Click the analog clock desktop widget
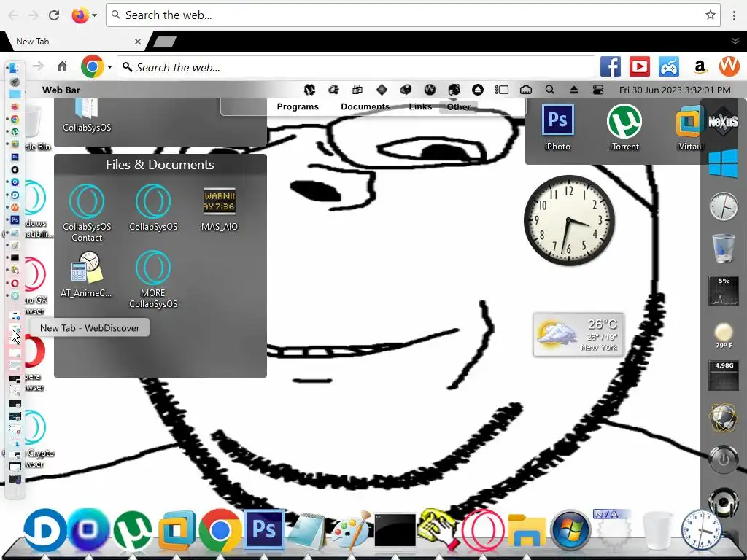 [x=569, y=220]
